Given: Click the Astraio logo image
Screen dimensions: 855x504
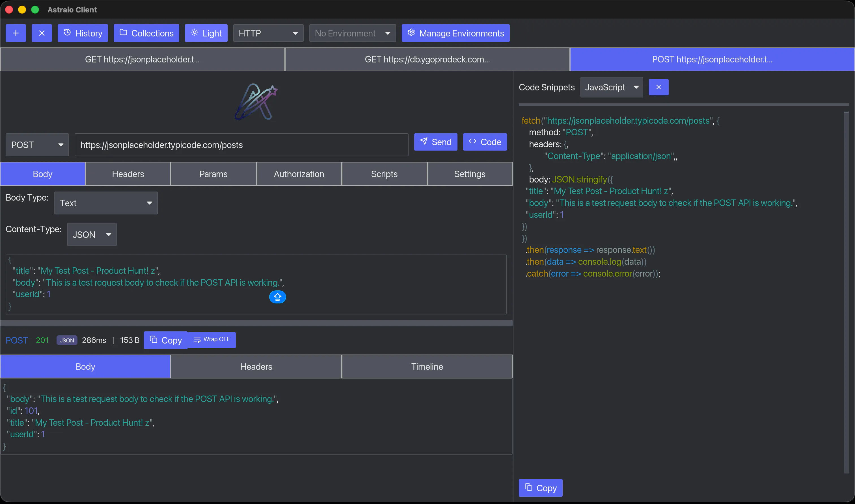Looking at the screenshot, I should pos(256,102).
